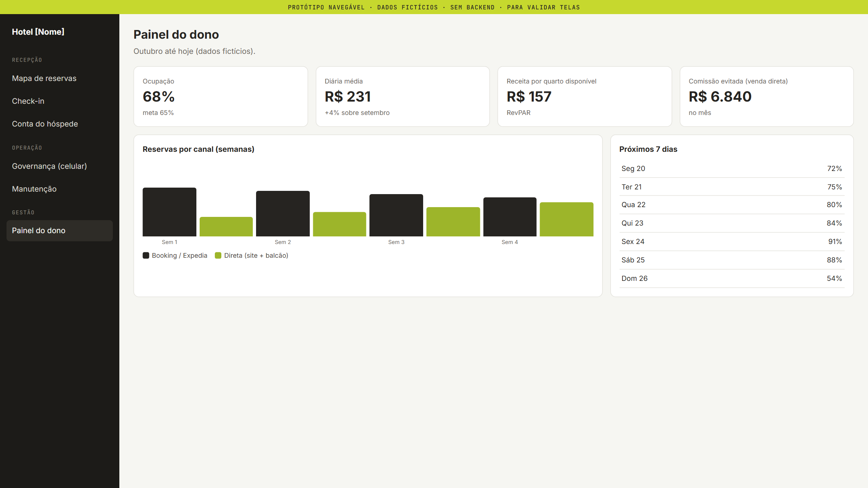The image size is (868, 488).
Task: Click the +4% sobre setembro text
Action: click(x=357, y=113)
